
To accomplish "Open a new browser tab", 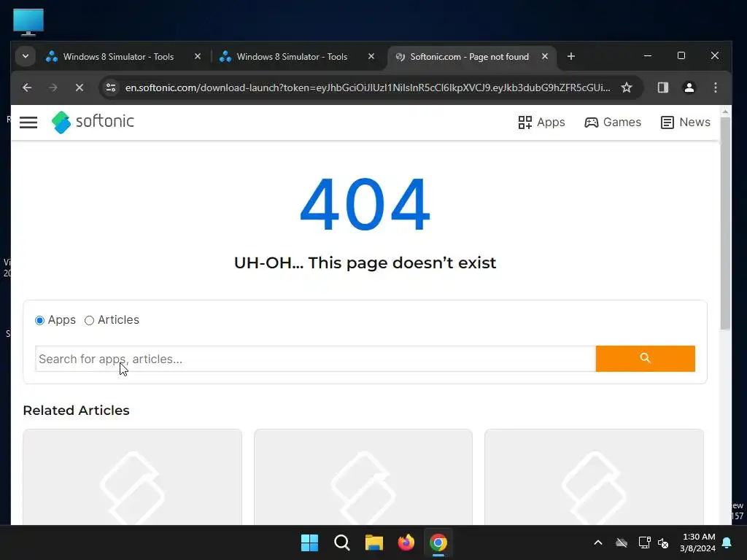I will [x=571, y=57].
